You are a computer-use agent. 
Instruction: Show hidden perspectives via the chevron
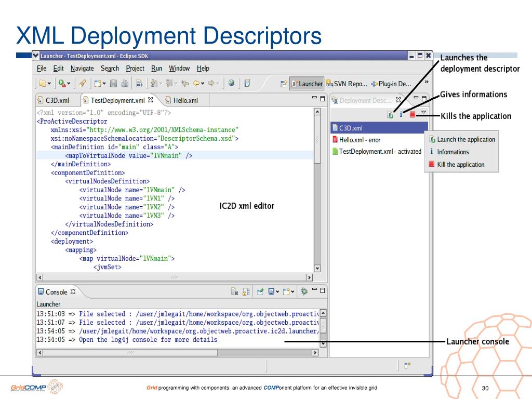click(x=427, y=82)
